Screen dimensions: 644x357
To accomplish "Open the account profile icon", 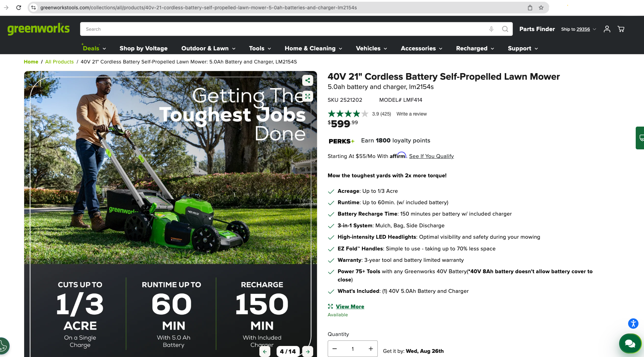I will [607, 29].
